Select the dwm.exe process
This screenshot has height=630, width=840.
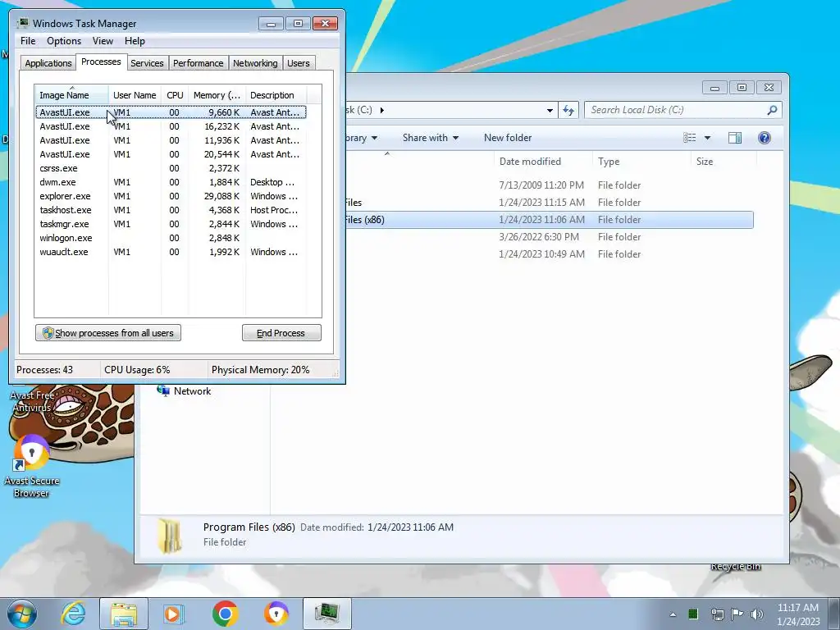tap(171, 182)
